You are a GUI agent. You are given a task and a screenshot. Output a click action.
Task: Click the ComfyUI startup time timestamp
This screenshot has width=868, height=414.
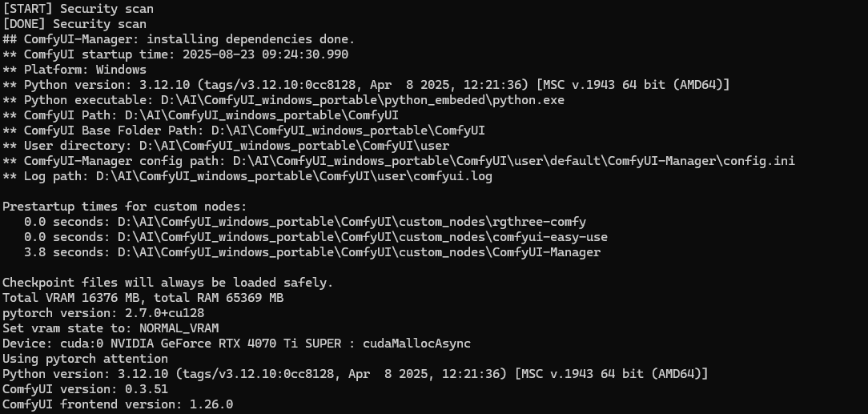(265, 54)
